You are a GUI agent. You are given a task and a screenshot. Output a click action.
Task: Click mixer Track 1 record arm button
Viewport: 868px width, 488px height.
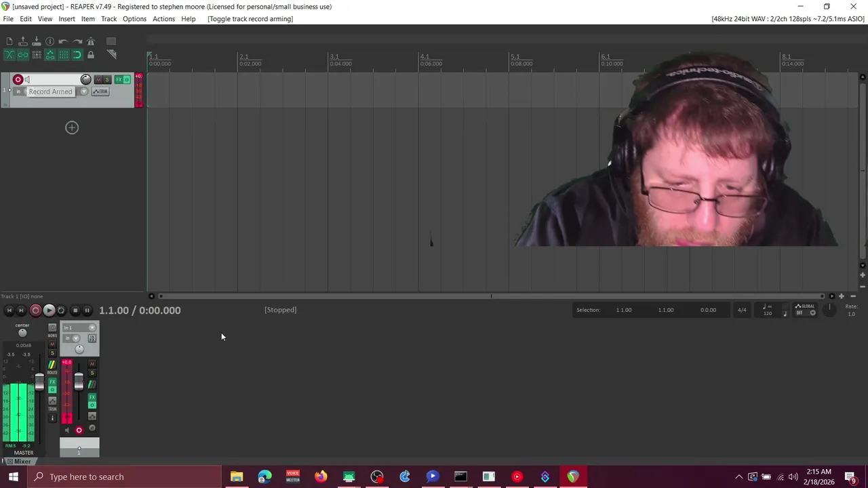[79, 430]
